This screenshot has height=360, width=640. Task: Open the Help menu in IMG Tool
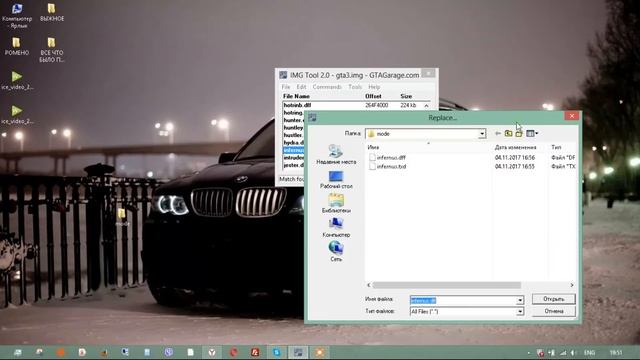coord(374,87)
